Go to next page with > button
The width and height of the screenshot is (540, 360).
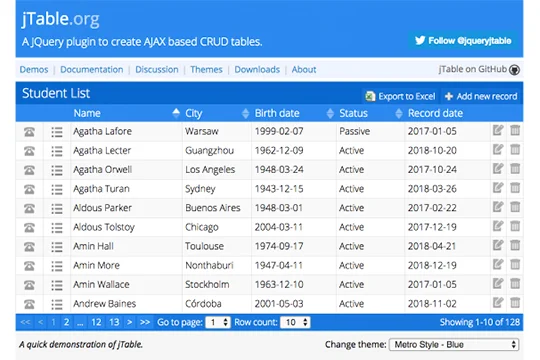click(x=129, y=322)
